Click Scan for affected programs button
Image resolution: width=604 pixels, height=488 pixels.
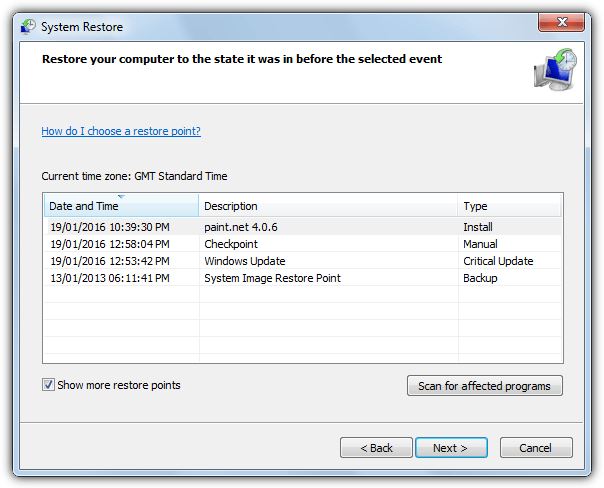[x=485, y=386]
